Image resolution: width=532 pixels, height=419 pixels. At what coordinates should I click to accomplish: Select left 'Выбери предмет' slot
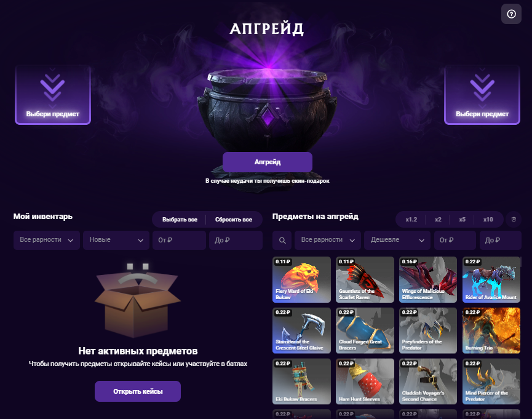pyautogui.click(x=53, y=95)
